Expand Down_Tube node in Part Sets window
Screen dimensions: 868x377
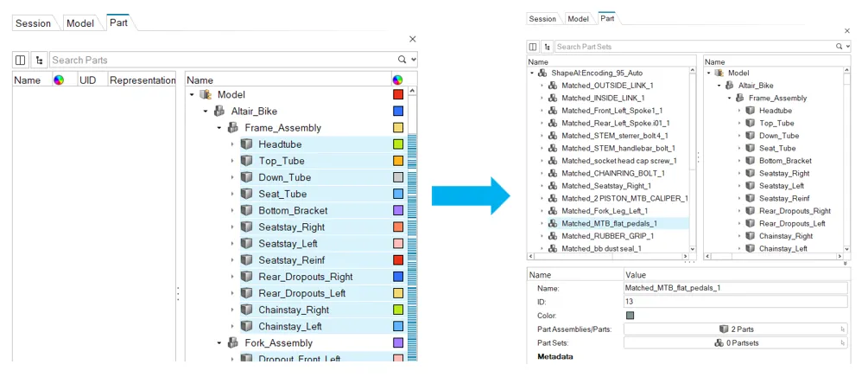(x=739, y=136)
